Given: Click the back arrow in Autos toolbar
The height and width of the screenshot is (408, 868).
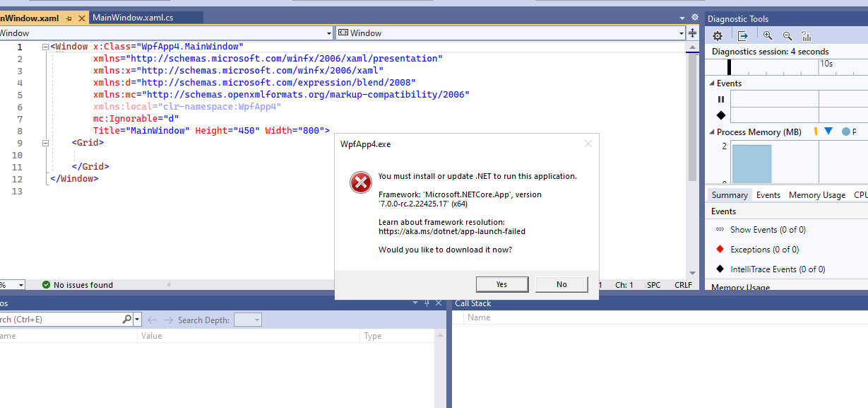Looking at the screenshot, I should tap(152, 320).
